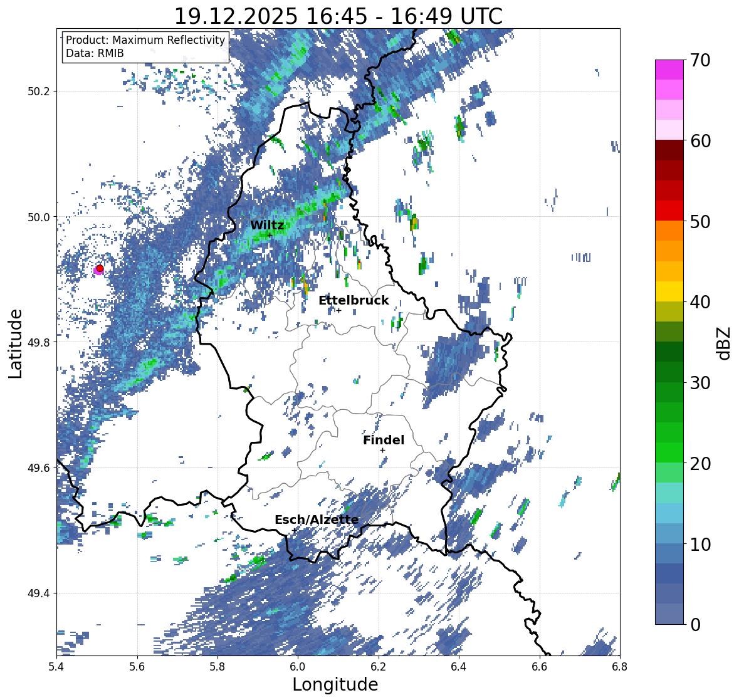Click the 60 value on the colorbar
The width and height of the screenshot is (739, 700).
pyautogui.click(x=700, y=141)
